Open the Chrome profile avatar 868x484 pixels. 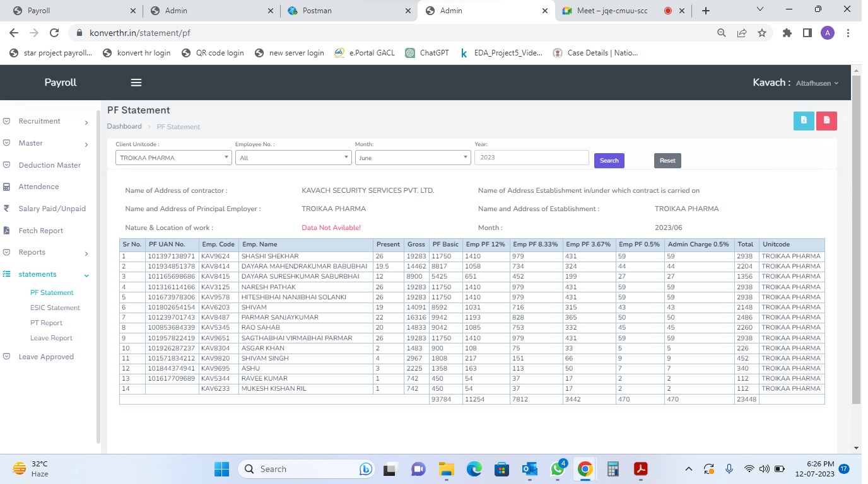point(828,33)
